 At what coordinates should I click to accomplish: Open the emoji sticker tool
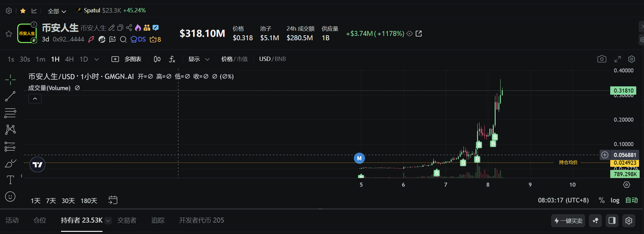tap(10, 196)
